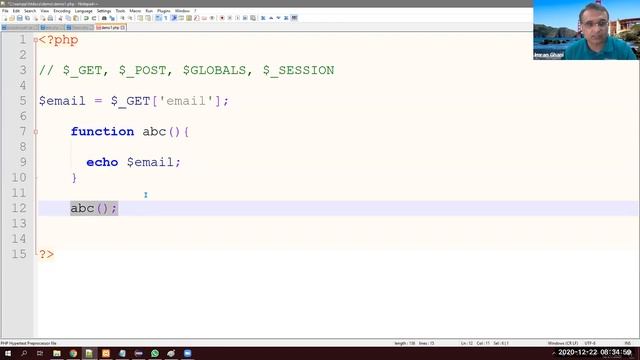Click the Open file toolbar icon
This screenshot has width=640, height=360.
click(x=12, y=18)
